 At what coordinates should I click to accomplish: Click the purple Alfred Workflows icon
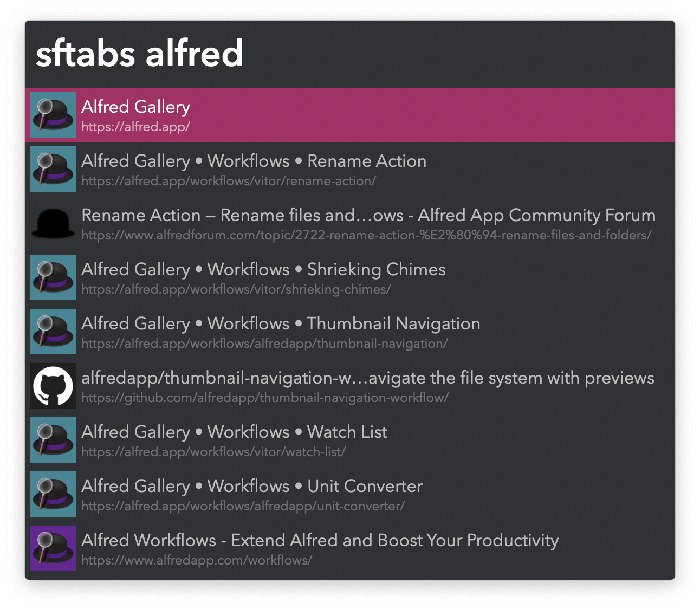coord(53,548)
